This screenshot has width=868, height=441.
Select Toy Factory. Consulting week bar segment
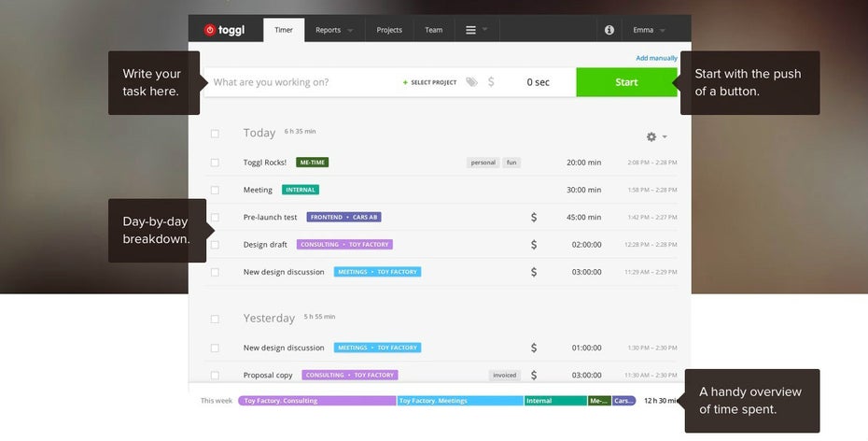coord(317,401)
